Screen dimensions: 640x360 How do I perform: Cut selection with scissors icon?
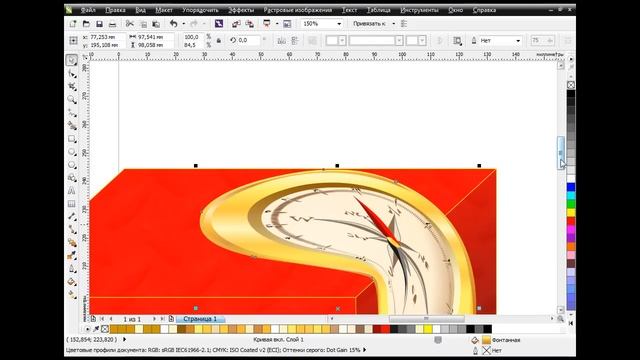click(x=130, y=24)
